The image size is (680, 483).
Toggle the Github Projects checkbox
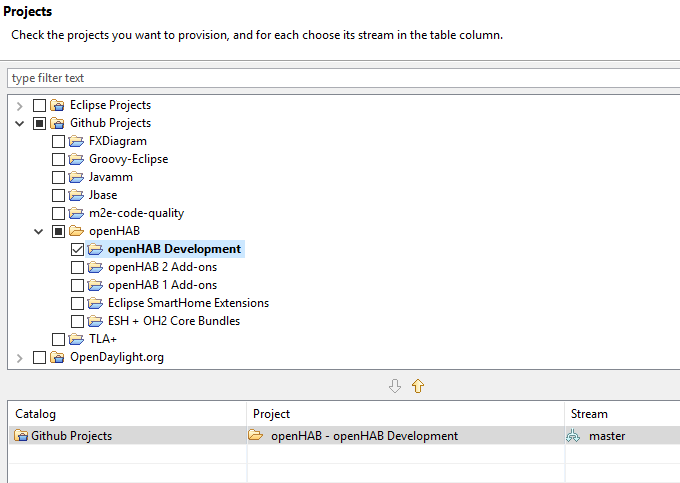[39, 124]
